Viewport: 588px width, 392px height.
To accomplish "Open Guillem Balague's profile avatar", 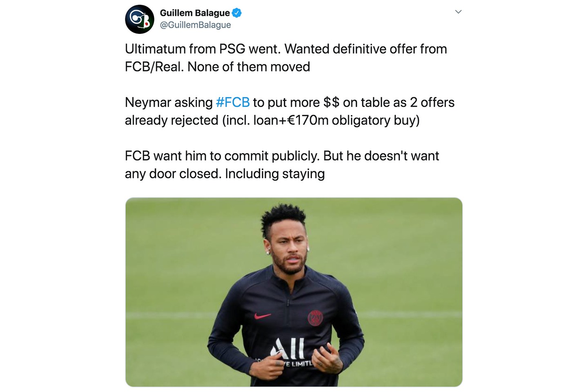I will pyautogui.click(x=140, y=19).
